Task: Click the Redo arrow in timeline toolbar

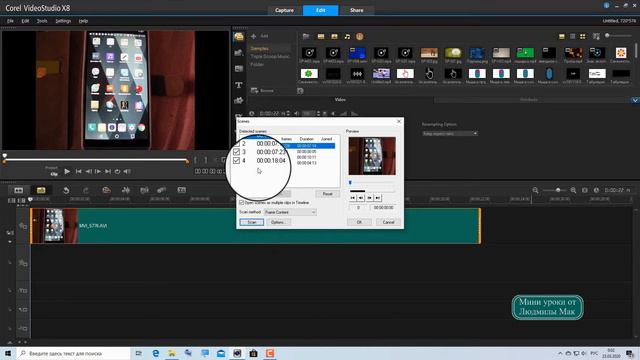Action: 86,190
